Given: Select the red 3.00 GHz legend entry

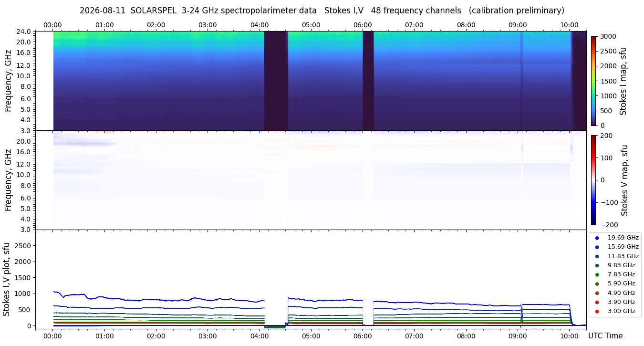Looking at the screenshot, I should pos(615,311).
